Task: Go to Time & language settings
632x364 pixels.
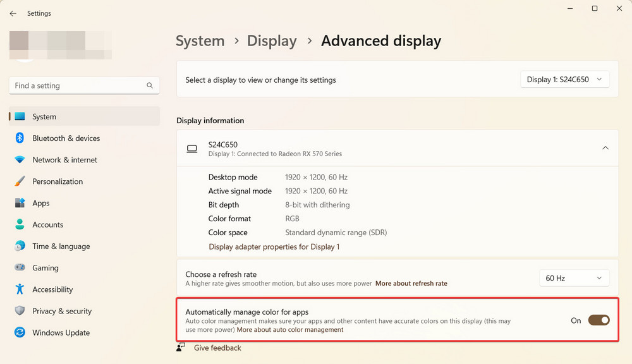Action: 61,246
